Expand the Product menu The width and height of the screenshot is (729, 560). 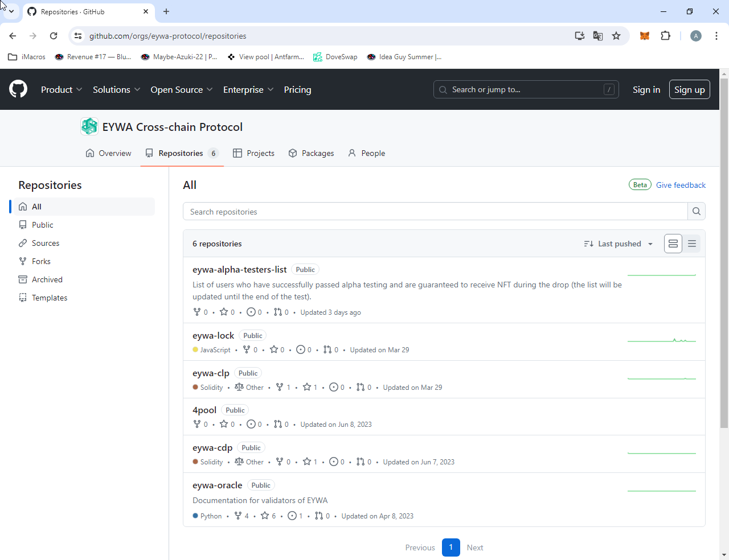pos(62,89)
